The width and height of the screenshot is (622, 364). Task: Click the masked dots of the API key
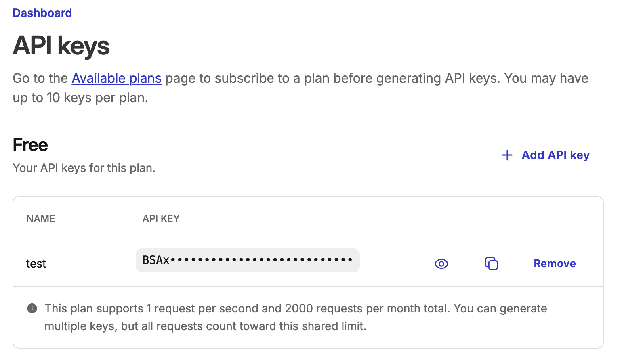[262, 260]
